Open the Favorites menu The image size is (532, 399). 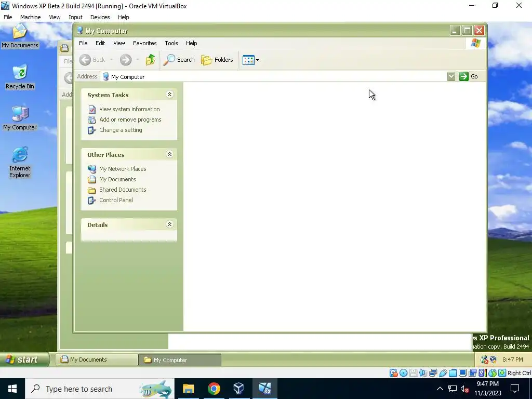(x=144, y=43)
